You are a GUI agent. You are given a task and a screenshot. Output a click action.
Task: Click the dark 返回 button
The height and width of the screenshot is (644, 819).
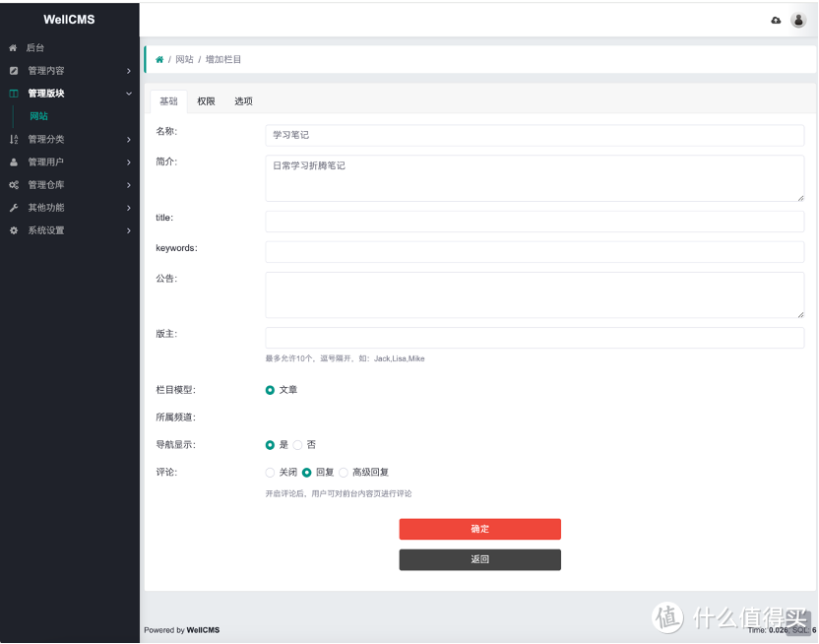point(480,560)
